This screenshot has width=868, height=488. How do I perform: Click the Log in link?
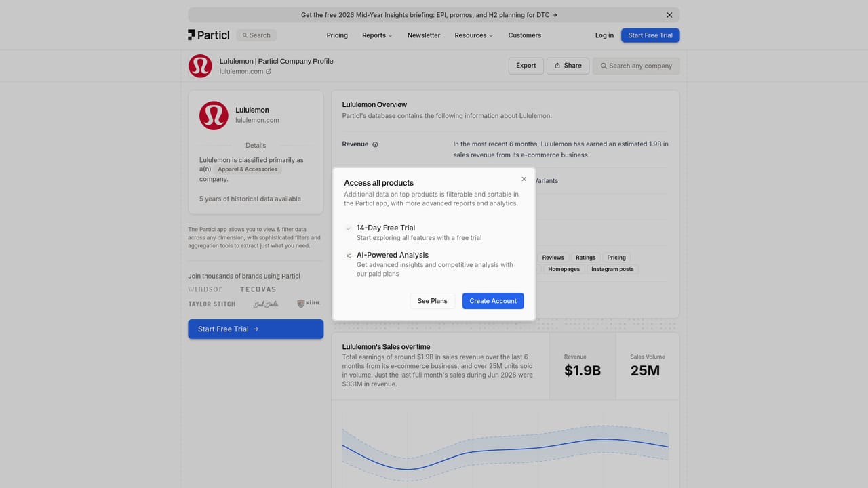(x=604, y=35)
